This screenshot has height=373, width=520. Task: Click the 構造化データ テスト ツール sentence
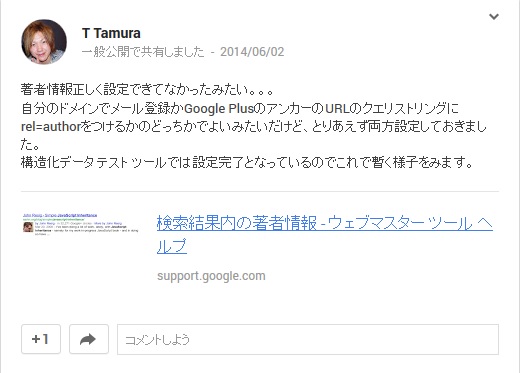(247, 163)
